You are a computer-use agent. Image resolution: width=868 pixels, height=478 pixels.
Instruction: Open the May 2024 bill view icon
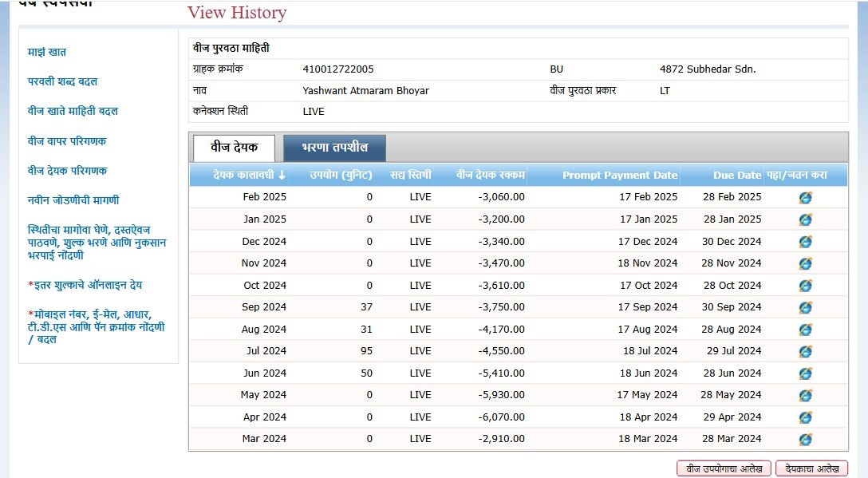click(x=805, y=395)
